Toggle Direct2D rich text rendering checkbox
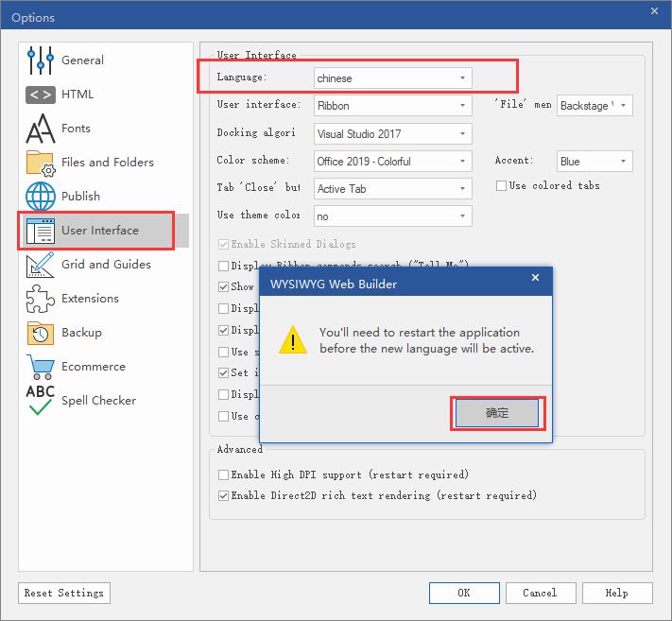 (x=224, y=495)
